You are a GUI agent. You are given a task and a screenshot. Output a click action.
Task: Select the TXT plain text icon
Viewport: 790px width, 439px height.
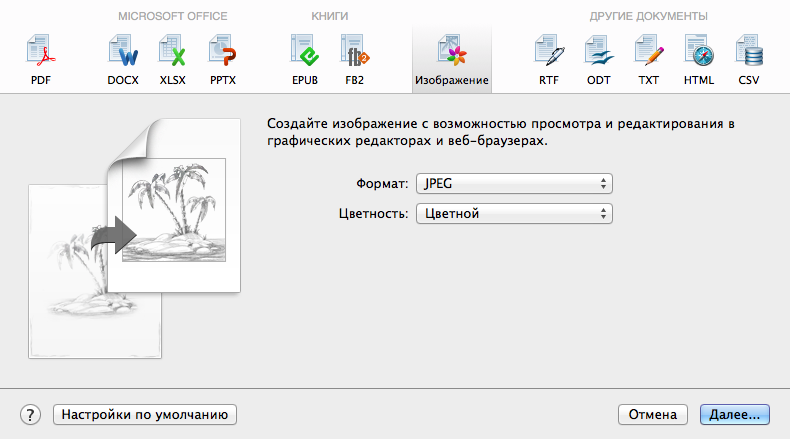coord(649,52)
